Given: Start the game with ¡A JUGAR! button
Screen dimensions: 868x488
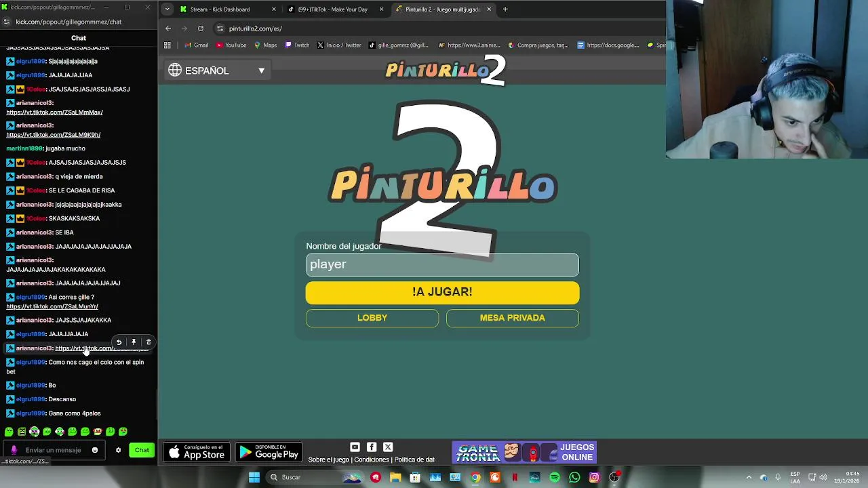Looking at the screenshot, I should (442, 292).
